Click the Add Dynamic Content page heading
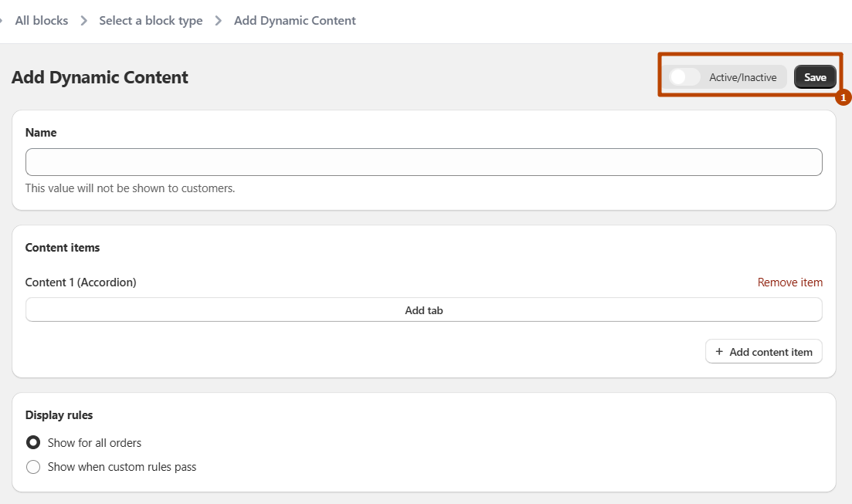852x504 pixels. click(100, 77)
